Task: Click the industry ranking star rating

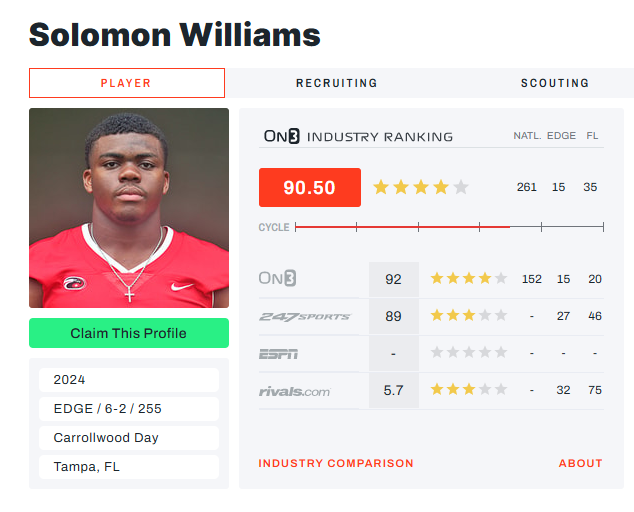Action: click(420, 187)
